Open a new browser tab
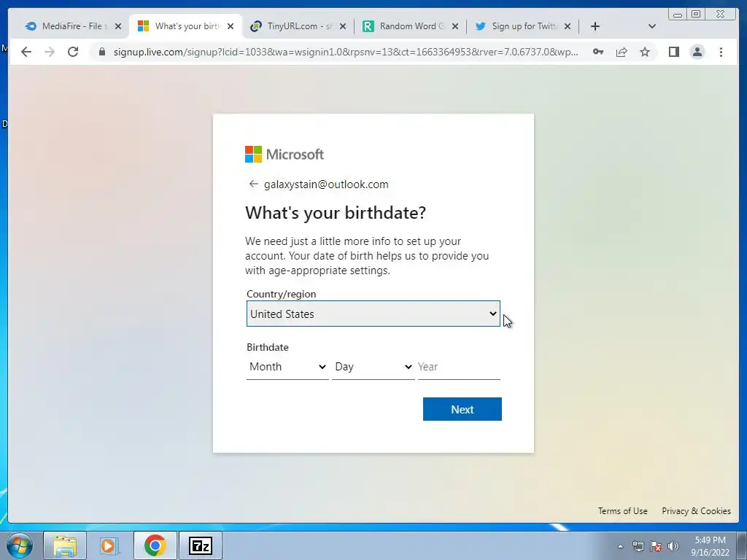The height and width of the screenshot is (560, 747). click(595, 26)
